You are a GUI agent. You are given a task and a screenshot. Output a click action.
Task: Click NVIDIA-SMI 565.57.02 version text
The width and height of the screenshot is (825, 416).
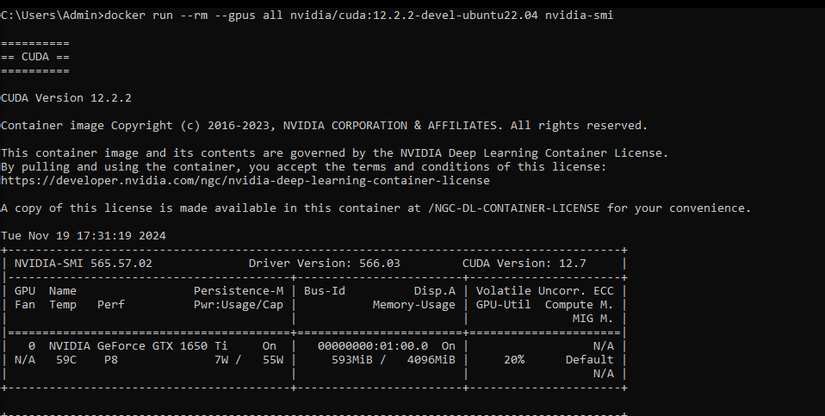point(83,263)
